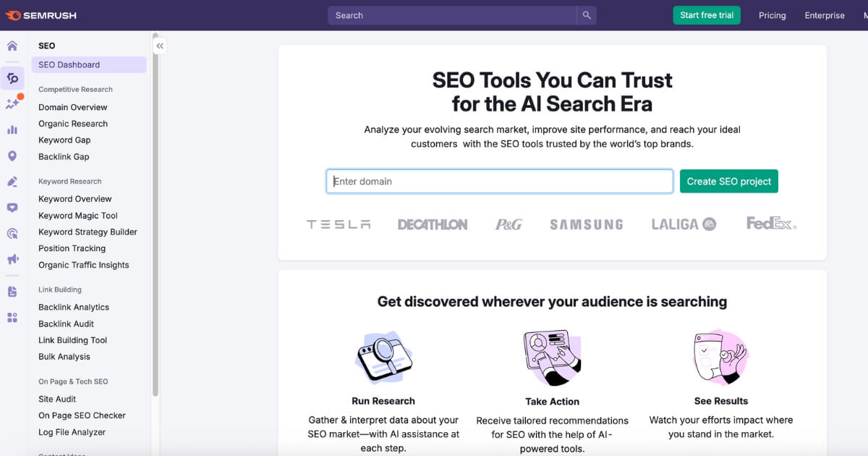The width and height of the screenshot is (868, 456).
Task: Click the App Center grid icon
Action: coord(12,318)
